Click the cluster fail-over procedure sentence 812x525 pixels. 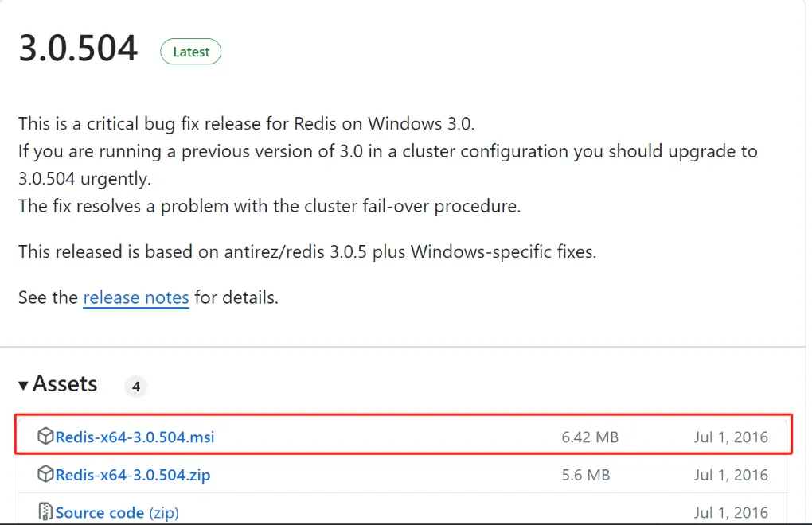pyautogui.click(x=269, y=206)
